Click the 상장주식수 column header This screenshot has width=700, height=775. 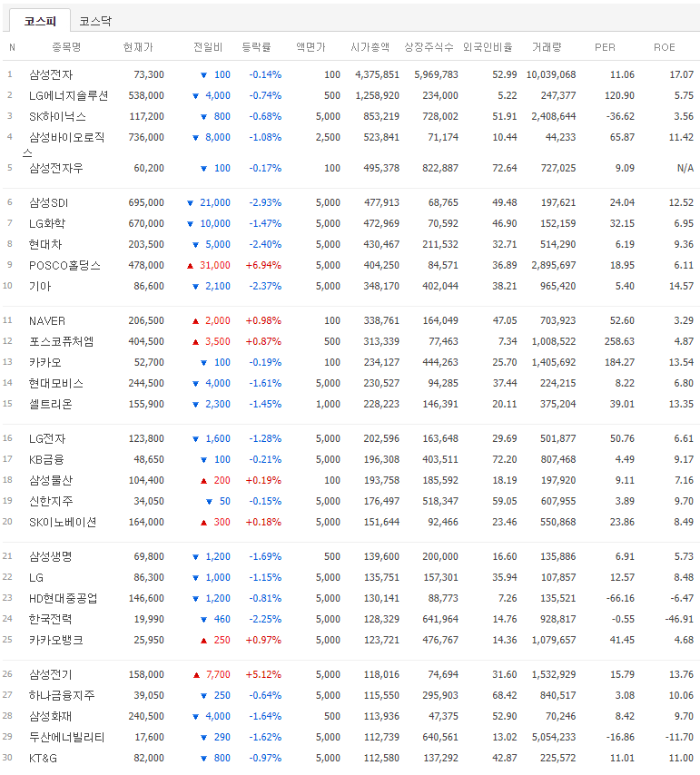click(x=429, y=47)
